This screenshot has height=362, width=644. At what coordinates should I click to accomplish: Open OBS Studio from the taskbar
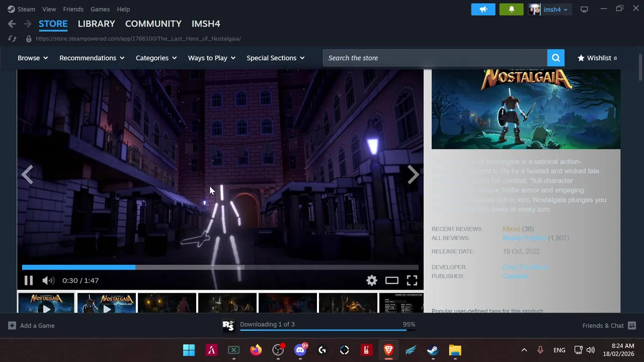[278, 350]
